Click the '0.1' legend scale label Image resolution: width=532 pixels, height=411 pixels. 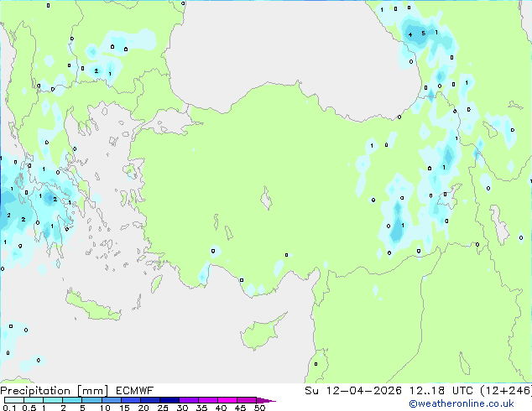(x=9, y=408)
